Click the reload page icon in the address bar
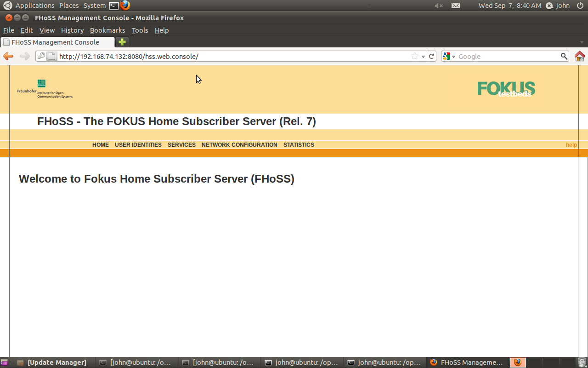The image size is (588, 368). point(431,56)
